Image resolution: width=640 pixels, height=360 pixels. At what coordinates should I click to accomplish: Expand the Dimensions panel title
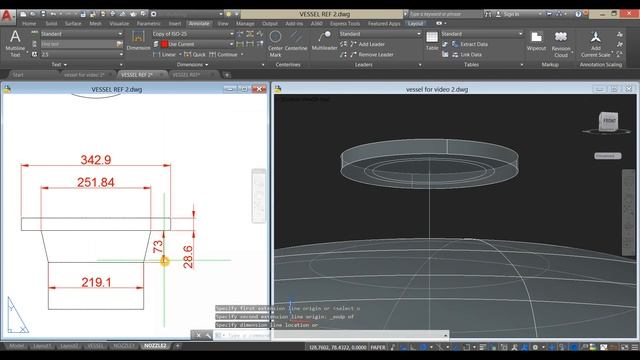coord(192,64)
